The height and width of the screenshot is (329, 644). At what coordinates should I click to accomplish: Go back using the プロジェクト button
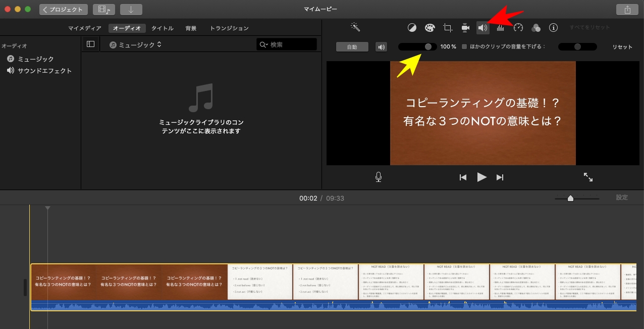[x=64, y=10]
